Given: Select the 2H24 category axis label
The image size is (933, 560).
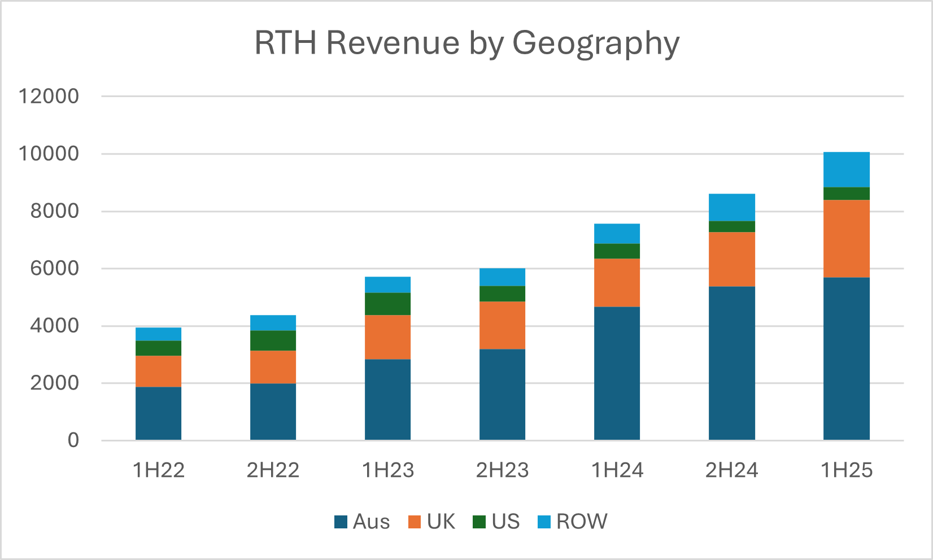Looking at the screenshot, I should (x=731, y=470).
